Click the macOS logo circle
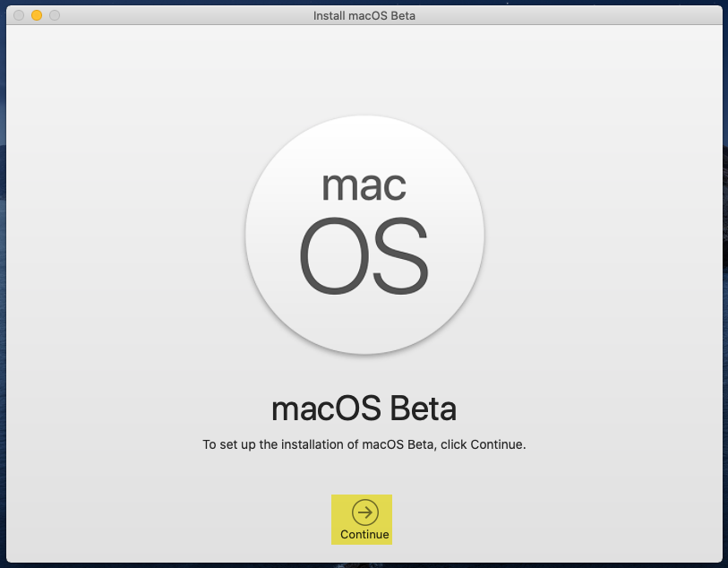This screenshot has width=728, height=568. pyautogui.click(x=364, y=235)
